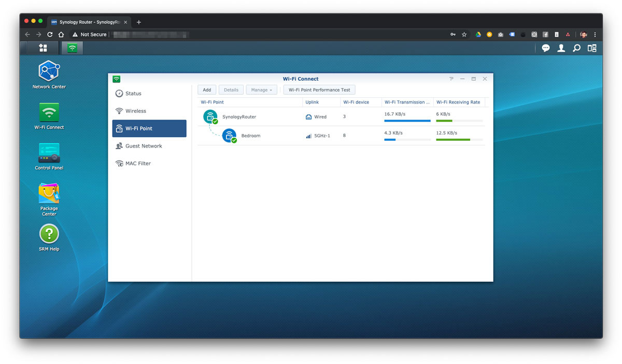Viewport: 622px width, 364px height.
Task: Click the Add button
Action: click(207, 90)
